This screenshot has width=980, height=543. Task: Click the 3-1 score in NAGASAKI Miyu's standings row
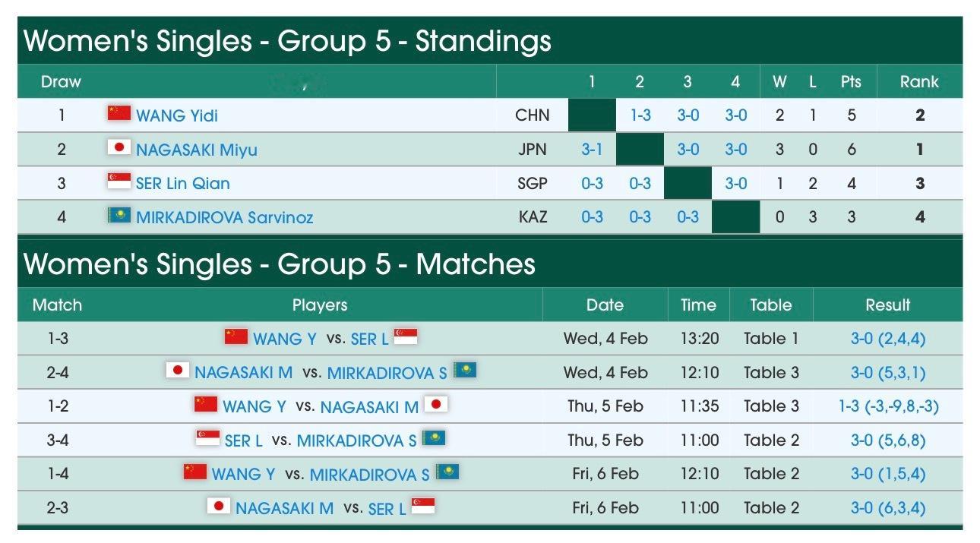[592, 150]
